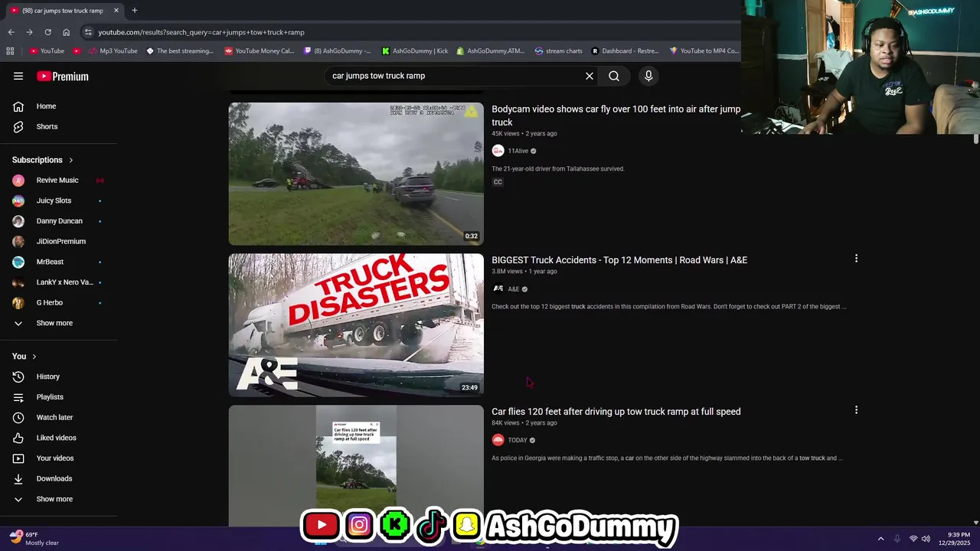Image resolution: width=980 pixels, height=551 pixels.
Task: Open the TODAY car flies 120 feet thumbnail
Action: tap(356, 465)
